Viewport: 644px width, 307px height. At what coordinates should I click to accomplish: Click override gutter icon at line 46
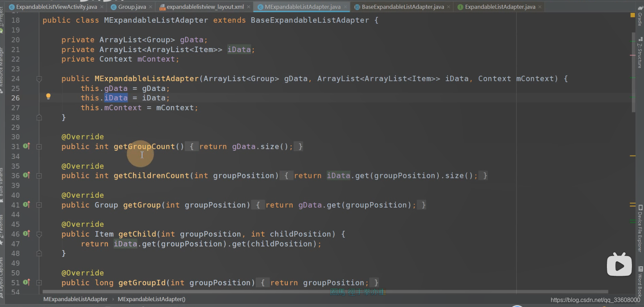pos(26,233)
